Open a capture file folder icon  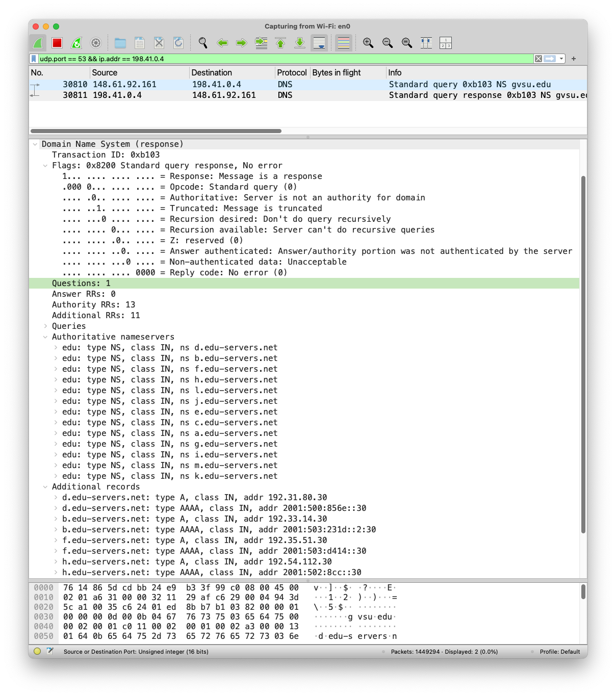point(120,43)
